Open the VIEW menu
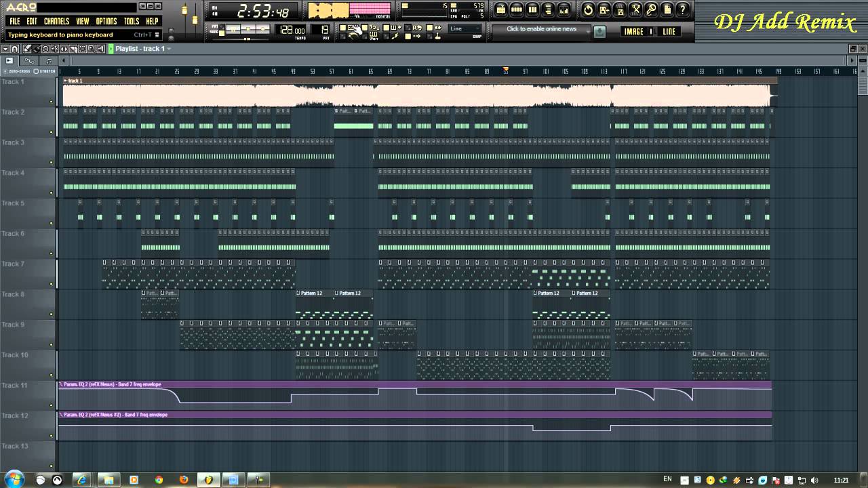The image size is (868, 488). (x=82, y=21)
